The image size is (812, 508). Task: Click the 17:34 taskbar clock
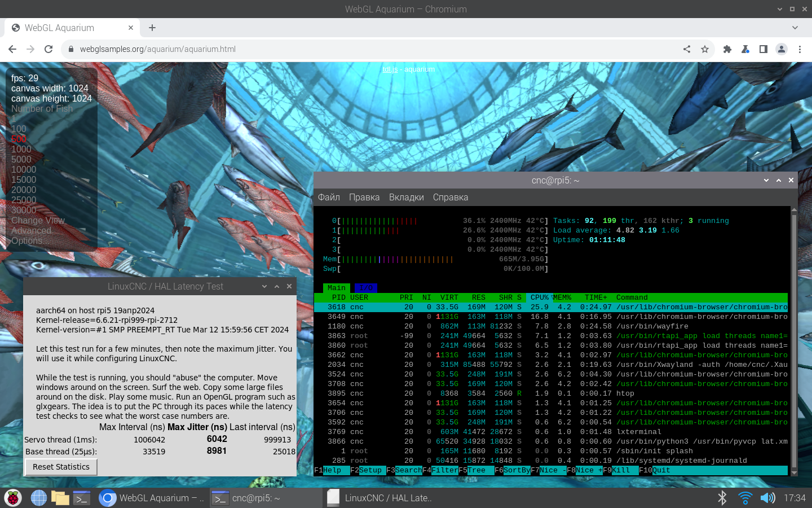[x=795, y=498]
